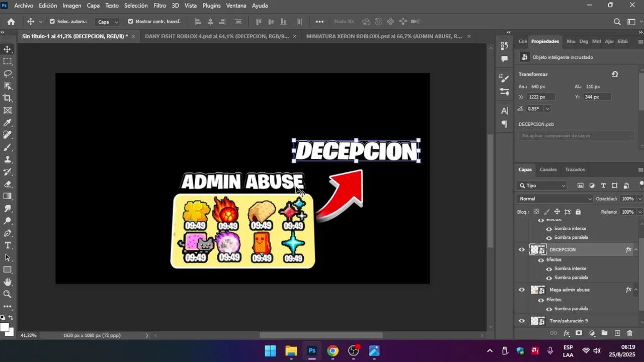644x362 pixels.
Task: Toggle Efectos visibility under DECEPCION layer
Action: (x=541, y=260)
